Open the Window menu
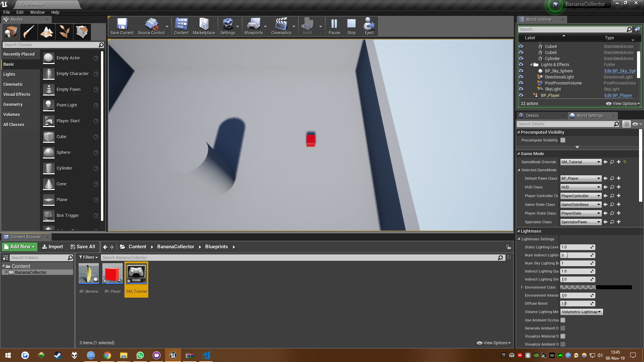Viewport: 644px width, 362px height. coord(37,12)
